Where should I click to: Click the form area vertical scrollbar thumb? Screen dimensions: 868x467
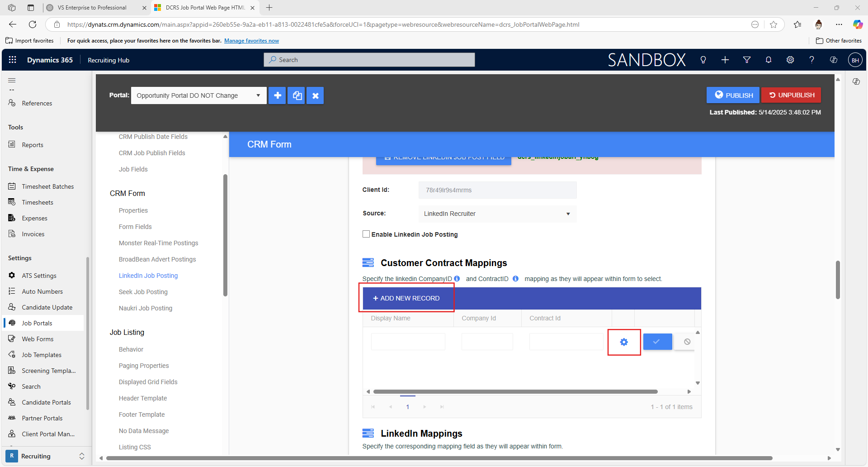pyautogui.click(x=838, y=280)
